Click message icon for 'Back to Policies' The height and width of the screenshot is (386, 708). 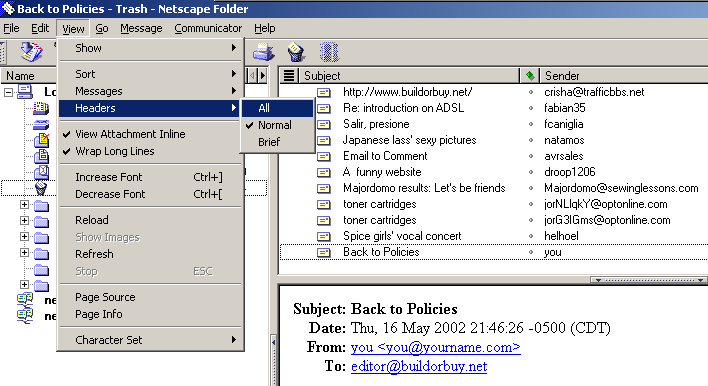(324, 252)
